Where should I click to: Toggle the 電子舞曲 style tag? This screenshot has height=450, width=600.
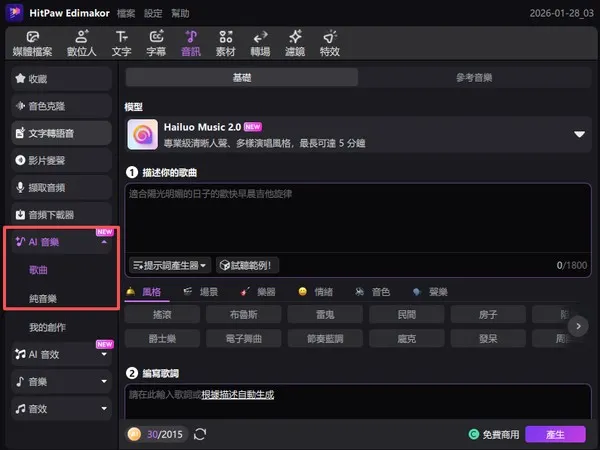(x=243, y=339)
